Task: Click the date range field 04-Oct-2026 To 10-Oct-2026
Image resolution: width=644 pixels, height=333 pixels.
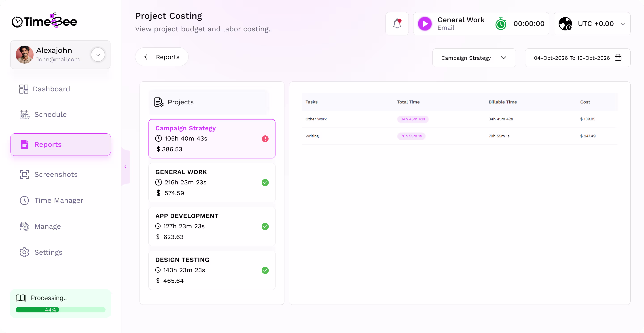Action: pos(578,58)
